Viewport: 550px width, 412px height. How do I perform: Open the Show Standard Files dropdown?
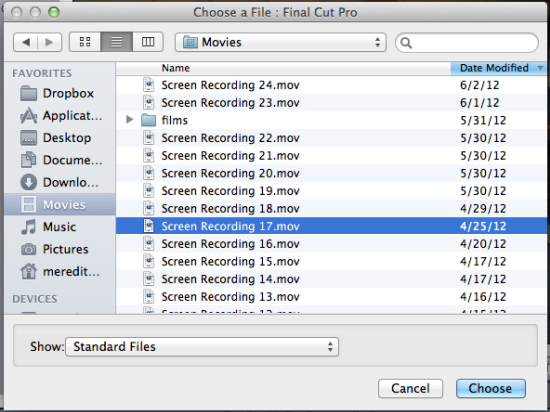point(202,346)
